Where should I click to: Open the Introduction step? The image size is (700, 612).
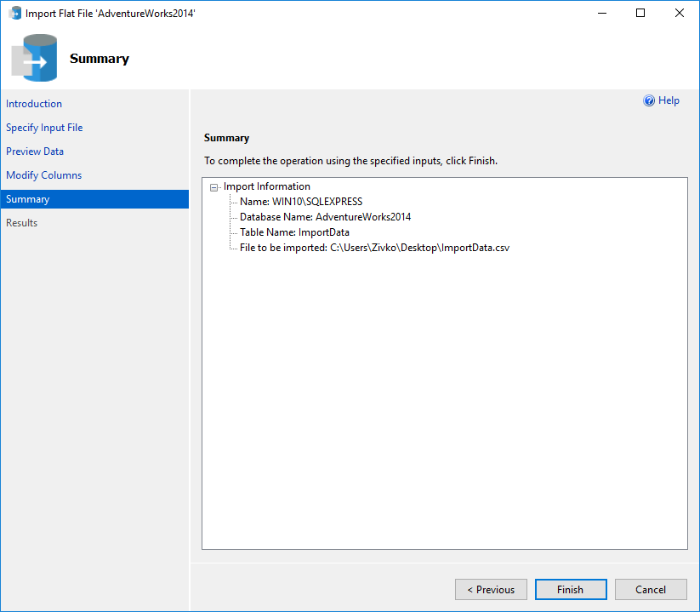click(x=33, y=103)
